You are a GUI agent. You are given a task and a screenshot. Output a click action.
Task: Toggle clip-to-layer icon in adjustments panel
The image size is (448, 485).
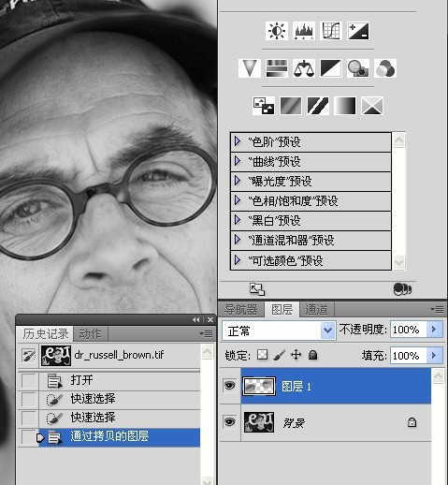[402, 289]
